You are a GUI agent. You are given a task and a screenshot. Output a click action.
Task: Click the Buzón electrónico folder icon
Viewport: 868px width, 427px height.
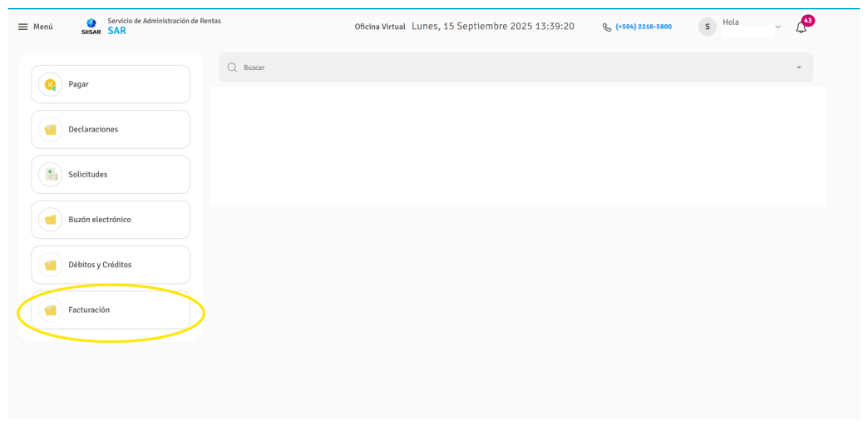(50, 219)
